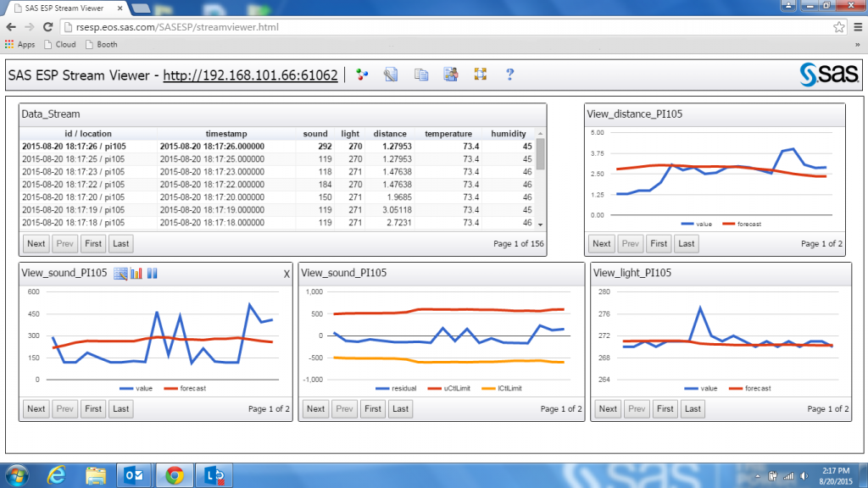
Task: Bookmark this page with the star icon
Action: tap(837, 27)
